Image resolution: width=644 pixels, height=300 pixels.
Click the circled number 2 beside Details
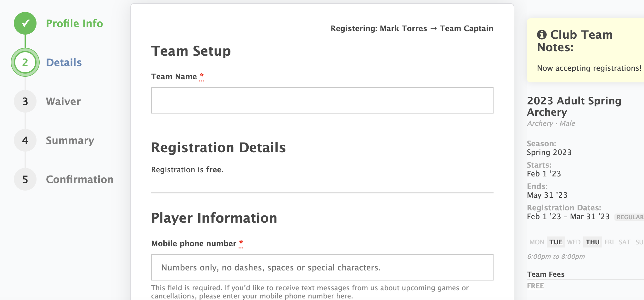click(25, 62)
